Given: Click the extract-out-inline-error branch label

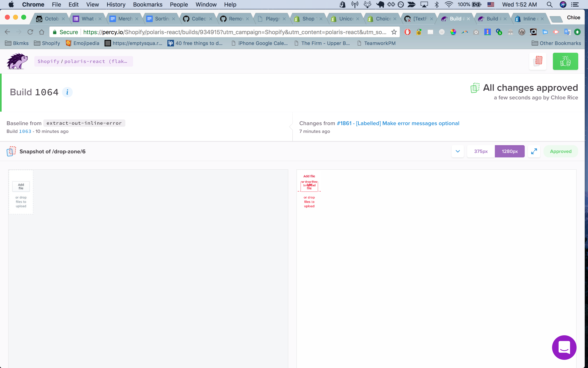Looking at the screenshot, I should point(84,123).
